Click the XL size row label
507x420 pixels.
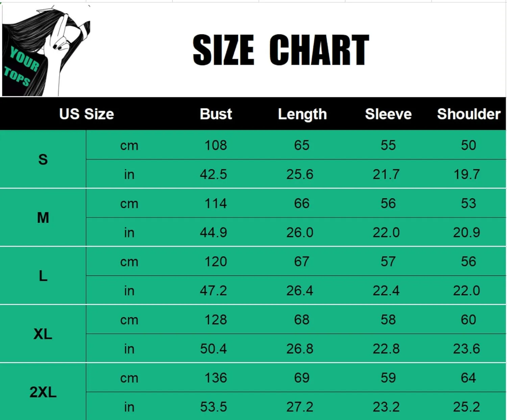coord(43,334)
